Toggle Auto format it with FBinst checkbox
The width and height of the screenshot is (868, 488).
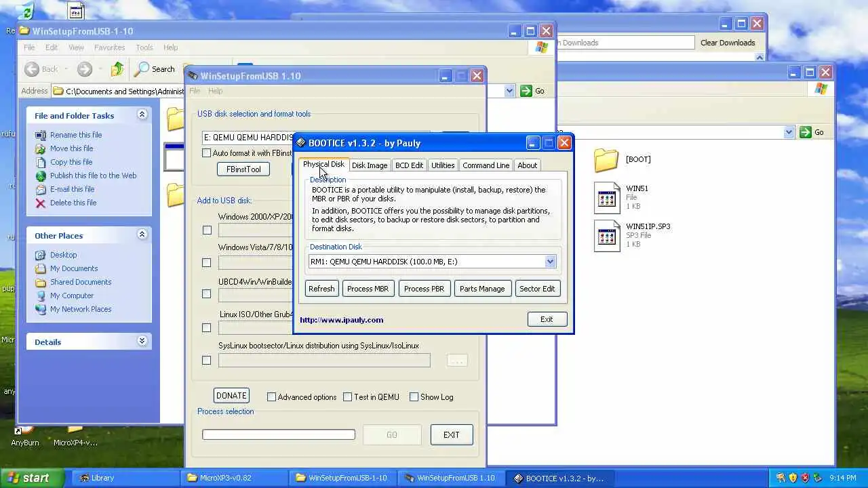tap(206, 153)
